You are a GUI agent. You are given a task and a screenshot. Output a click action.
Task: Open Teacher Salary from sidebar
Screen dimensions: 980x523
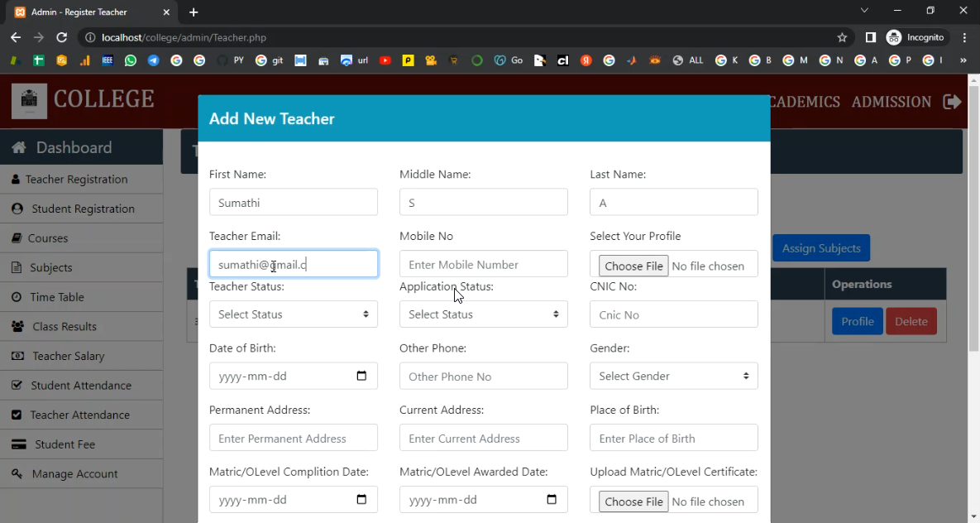68,356
